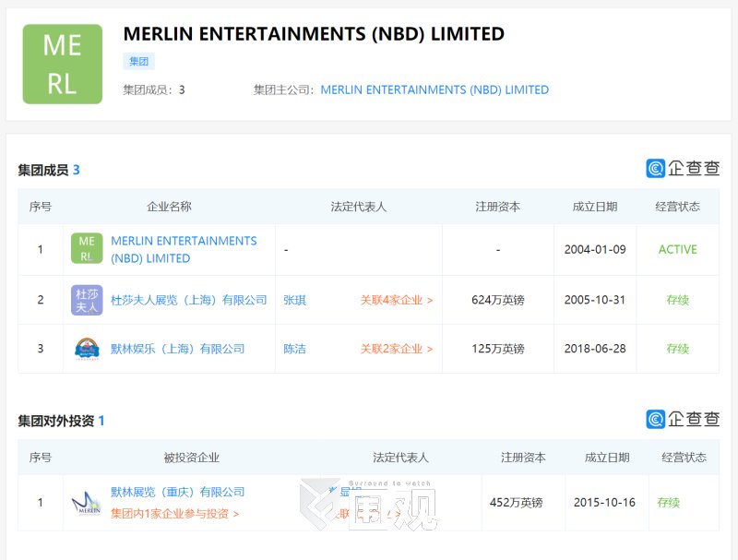
Task: Open 杜莎夫人展览（上海）有限公司 company page
Action: tap(188, 300)
